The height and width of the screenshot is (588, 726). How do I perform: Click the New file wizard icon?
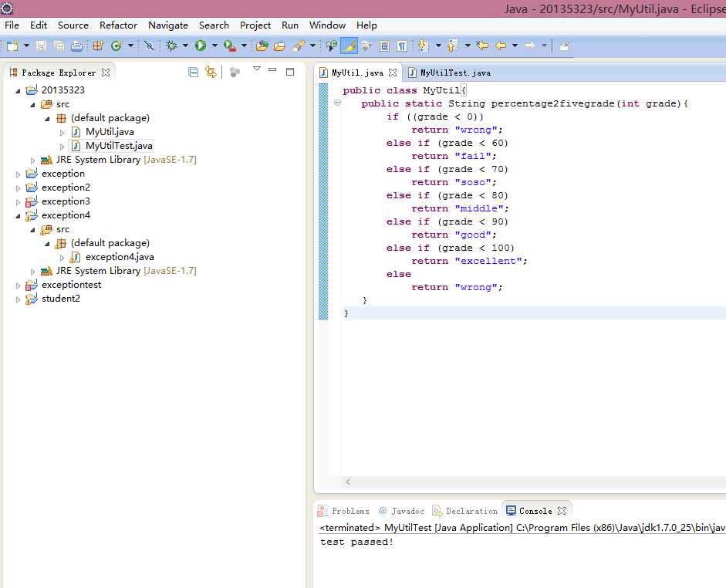(x=12, y=46)
